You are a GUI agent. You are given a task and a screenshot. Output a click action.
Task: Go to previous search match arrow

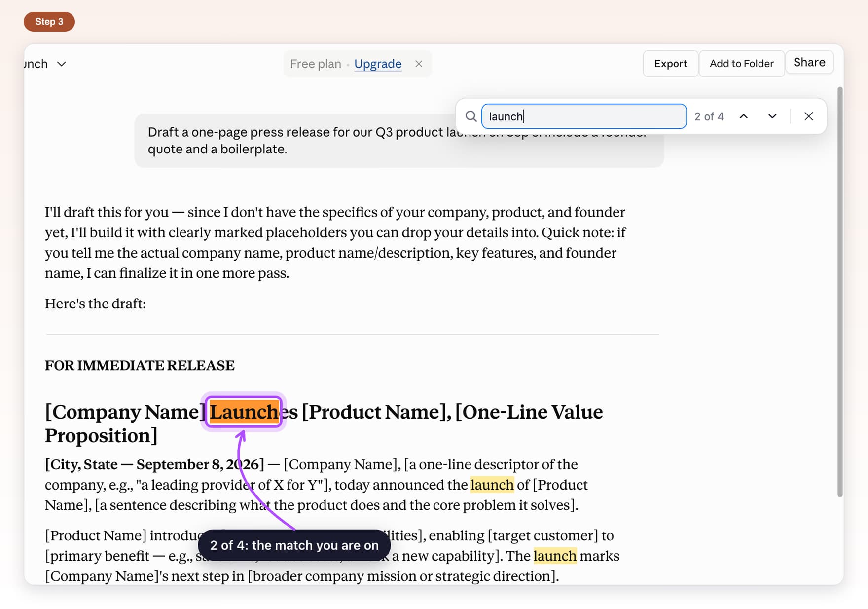tap(744, 116)
